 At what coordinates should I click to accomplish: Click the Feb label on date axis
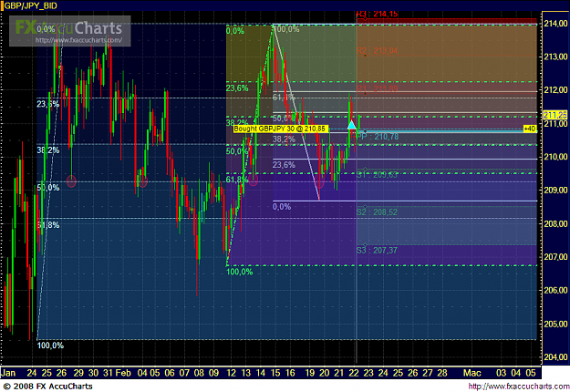(123, 373)
